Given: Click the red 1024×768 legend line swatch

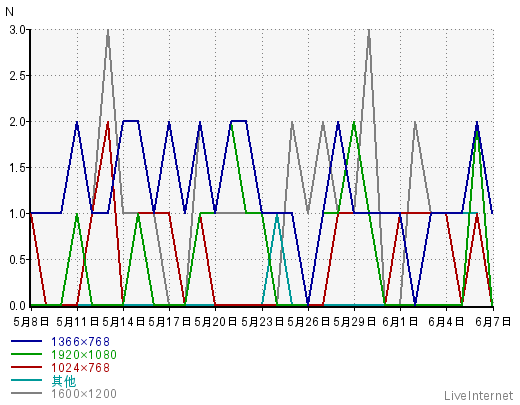Looking at the screenshot, I should pos(26,367).
